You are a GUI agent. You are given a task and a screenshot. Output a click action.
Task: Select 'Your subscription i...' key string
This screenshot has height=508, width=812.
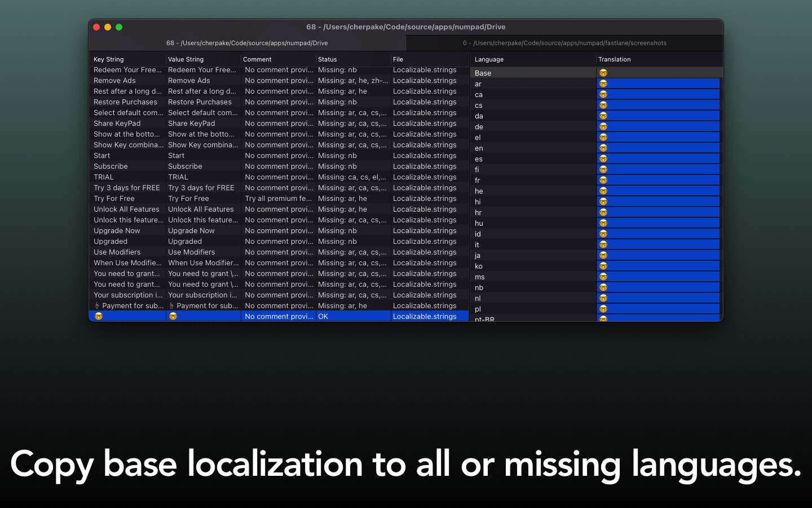128,295
